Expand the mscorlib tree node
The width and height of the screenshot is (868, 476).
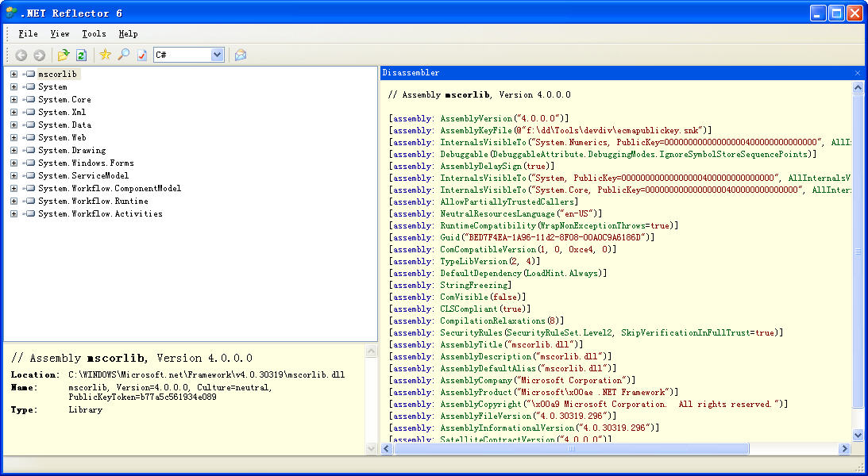coord(14,75)
